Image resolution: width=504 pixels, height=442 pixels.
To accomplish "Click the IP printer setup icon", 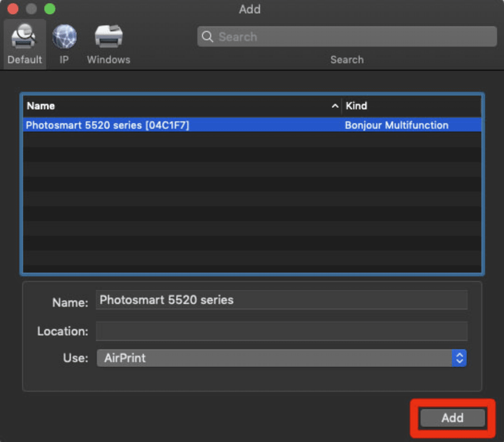I will point(64,36).
